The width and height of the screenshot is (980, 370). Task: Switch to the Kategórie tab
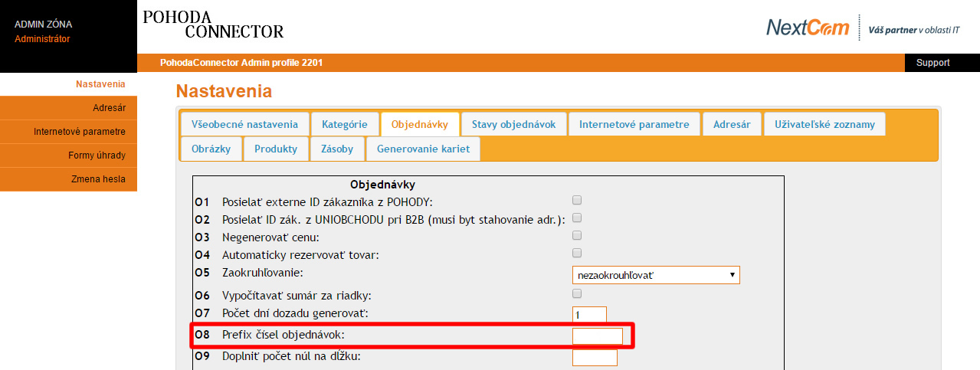pos(345,124)
